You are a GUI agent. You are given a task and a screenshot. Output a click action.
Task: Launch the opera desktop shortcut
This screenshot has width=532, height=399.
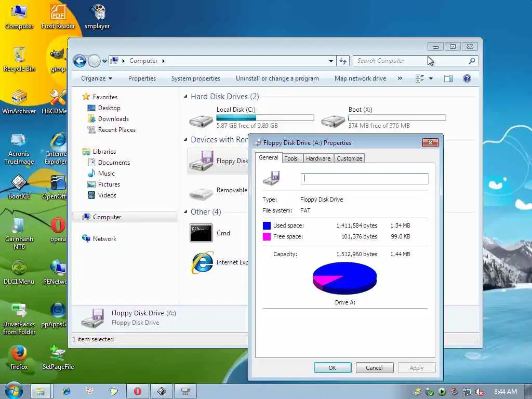pyautogui.click(x=58, y=229)
